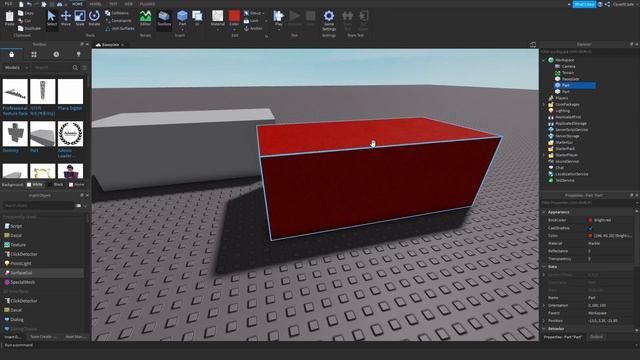Click the Color property swatch
Screen dimensions: 640x360
[x=590, y=236]
